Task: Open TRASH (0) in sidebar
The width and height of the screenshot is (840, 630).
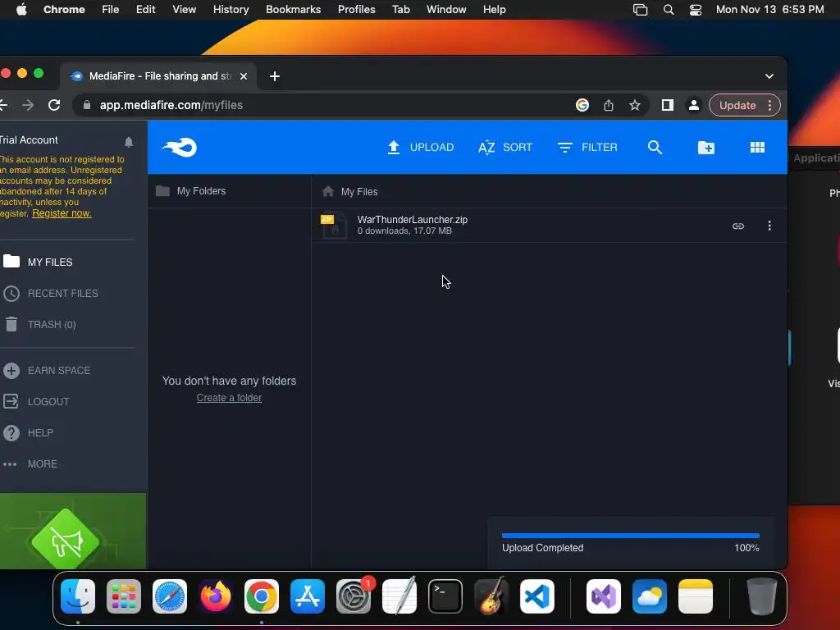Action: [39, 325]
